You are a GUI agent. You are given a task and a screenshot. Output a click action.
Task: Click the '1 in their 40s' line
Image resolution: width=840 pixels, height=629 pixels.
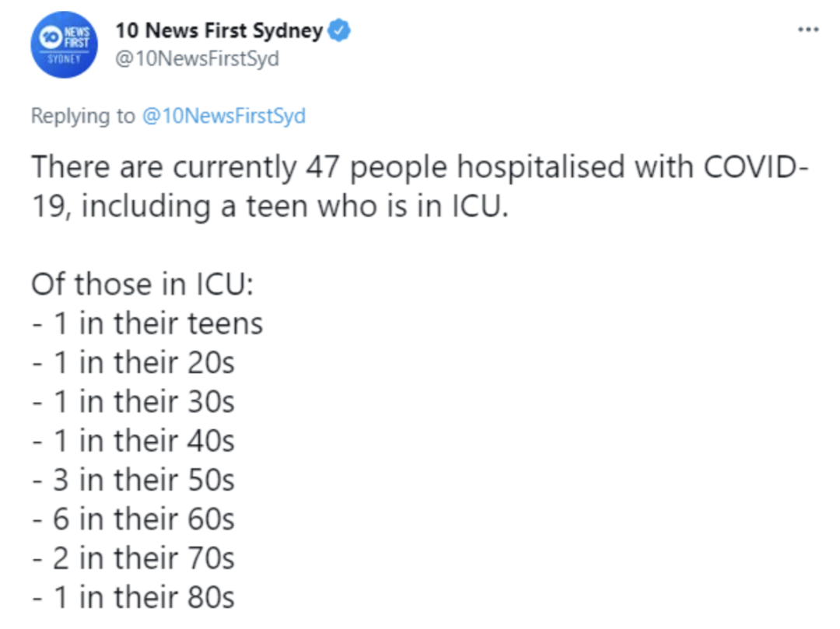click(x=134, y=441)
